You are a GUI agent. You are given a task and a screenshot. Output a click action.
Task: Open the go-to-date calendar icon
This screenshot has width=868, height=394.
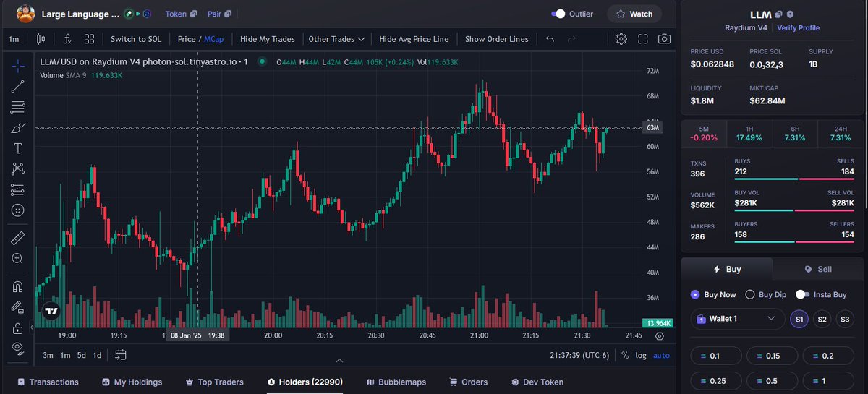pos(121,355)
